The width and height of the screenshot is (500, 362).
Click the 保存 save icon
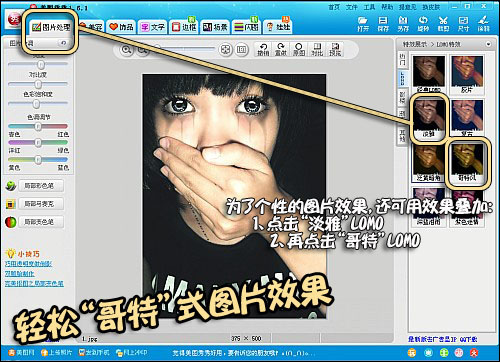coord(383,24)
